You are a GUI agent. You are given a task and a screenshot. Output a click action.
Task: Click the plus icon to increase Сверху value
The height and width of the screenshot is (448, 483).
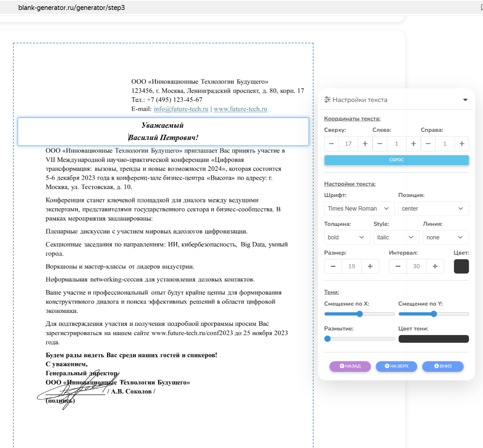(x=365, y=143)
